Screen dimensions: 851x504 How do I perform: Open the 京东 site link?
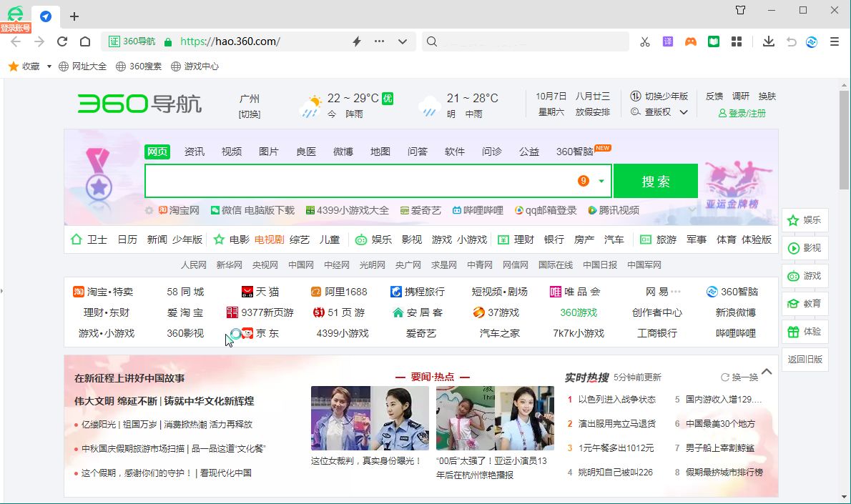point(267,333)
